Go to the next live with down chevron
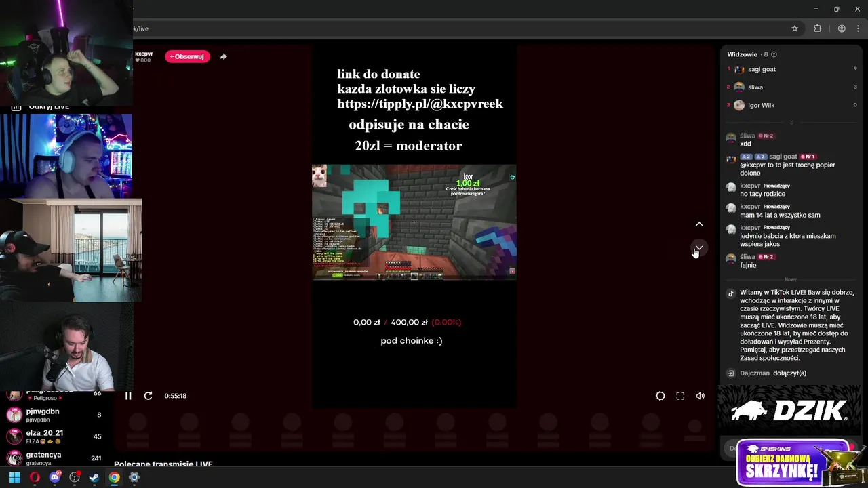 pos(699,248)
